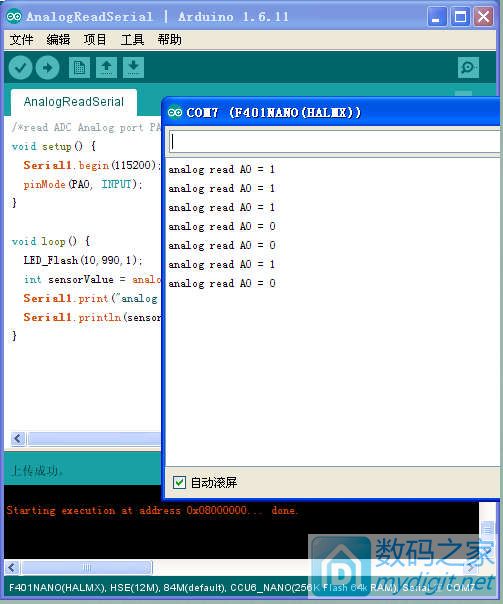Click the serial monitor send input field
Viewport: 503px width, 604px height.
(x=334, y=141)
